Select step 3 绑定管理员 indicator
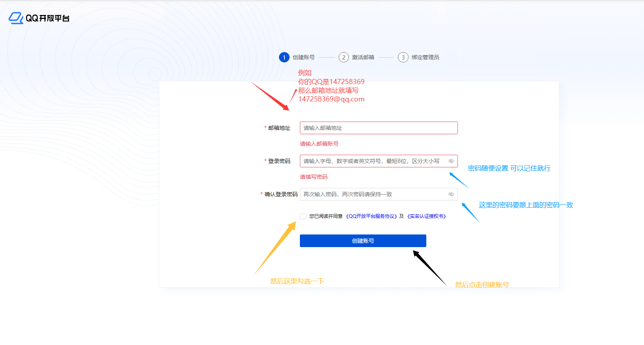The height and width of the screenshot is (345, 644). point(418,57)
